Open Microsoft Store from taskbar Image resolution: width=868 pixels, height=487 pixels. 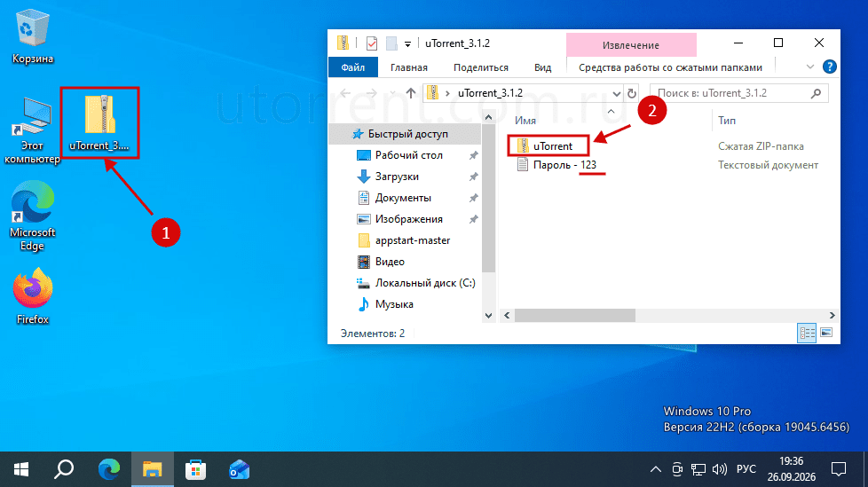tap(195, 469)
